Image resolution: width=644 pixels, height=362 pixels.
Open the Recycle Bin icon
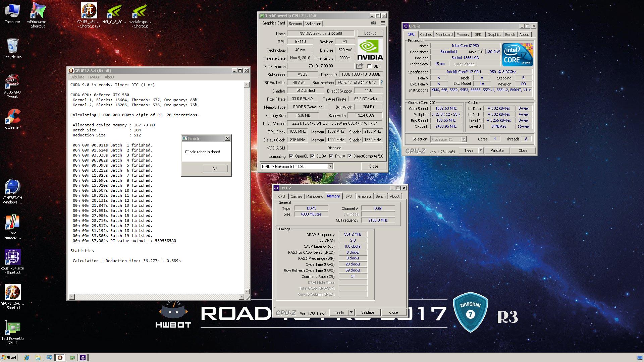click(12, 49)
